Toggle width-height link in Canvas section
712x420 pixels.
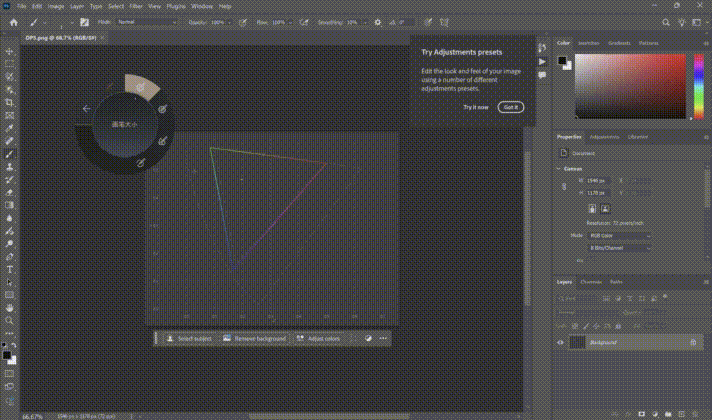pyautogui.click(x=564, y=187)
